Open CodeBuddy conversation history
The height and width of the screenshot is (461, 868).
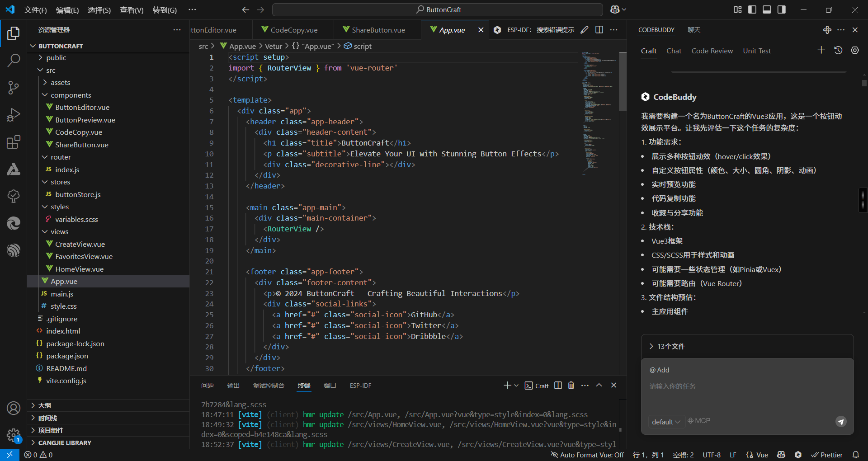coord(838,50)
